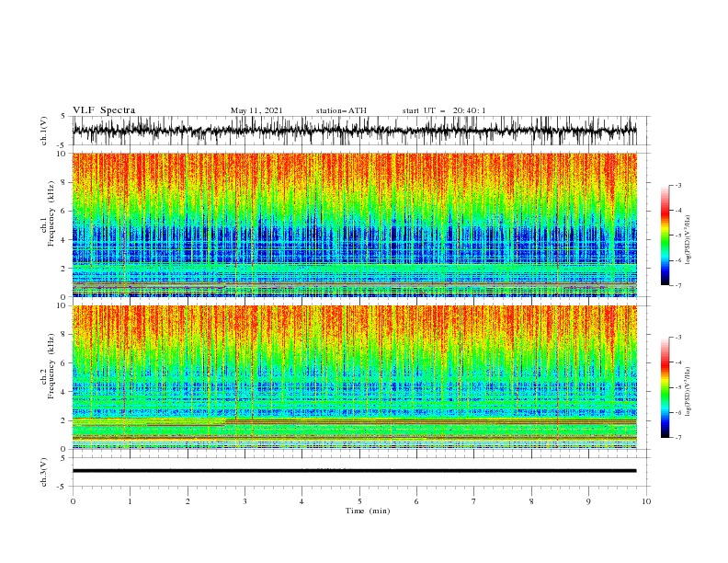
Task: Click the "8" kHz tick on ch.2 frequency axis
Action: [x=65, y=335]
